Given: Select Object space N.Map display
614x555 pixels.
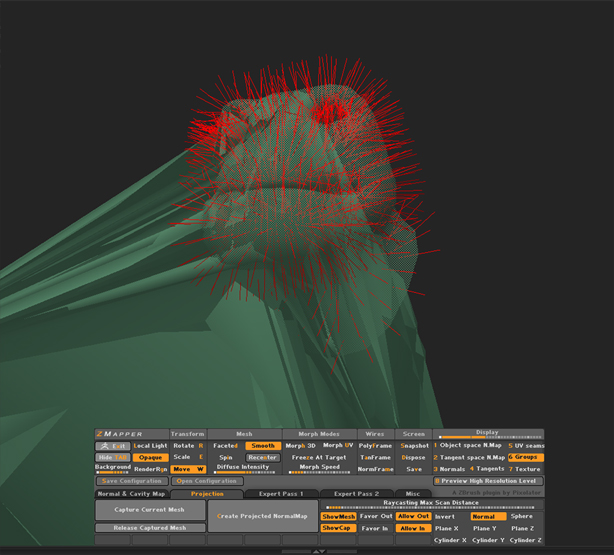Looking at the screenshot, I should click(468, 445).
